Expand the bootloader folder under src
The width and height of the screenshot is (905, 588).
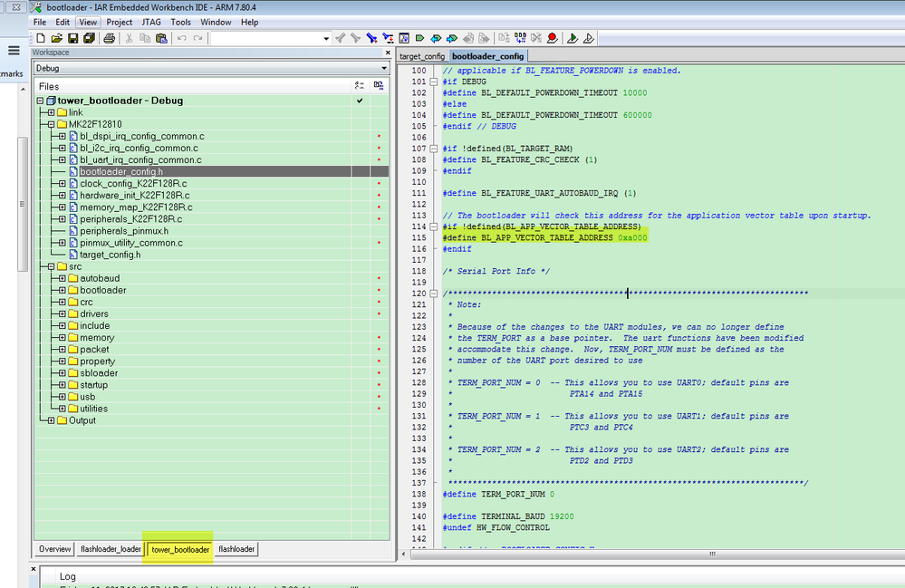coord(62,290)
